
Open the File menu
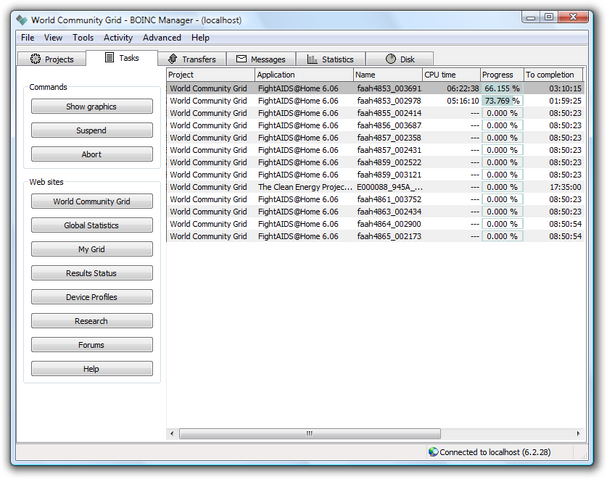(27, 38)
